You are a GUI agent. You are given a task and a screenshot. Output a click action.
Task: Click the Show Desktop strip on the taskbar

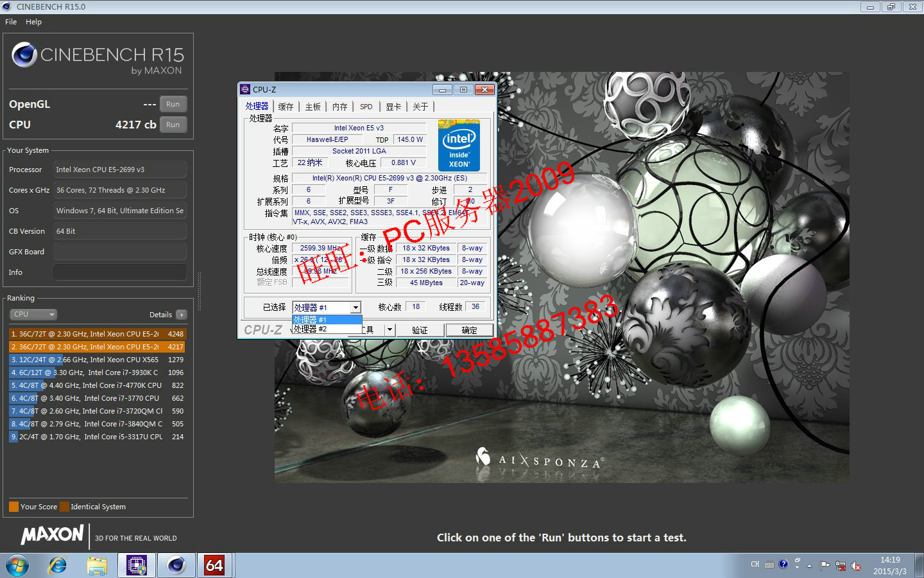[x=920, y=566]
